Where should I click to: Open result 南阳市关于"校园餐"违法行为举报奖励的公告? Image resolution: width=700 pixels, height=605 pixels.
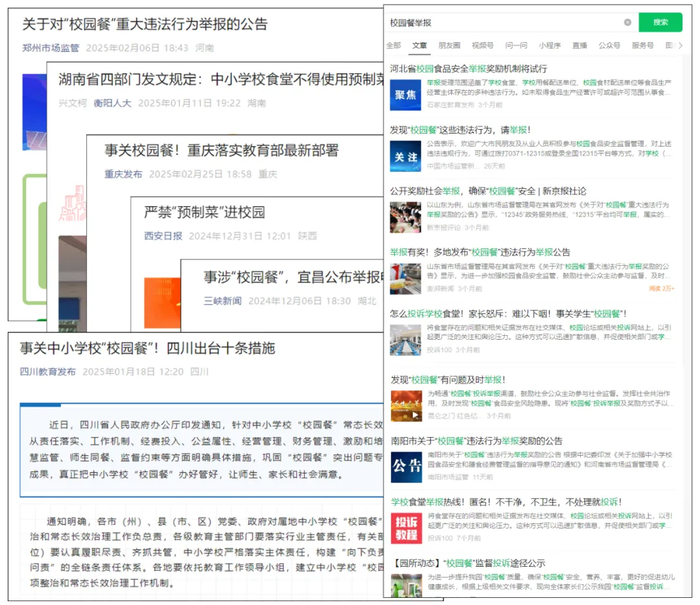pyautogui.click(x=476, y=441)
